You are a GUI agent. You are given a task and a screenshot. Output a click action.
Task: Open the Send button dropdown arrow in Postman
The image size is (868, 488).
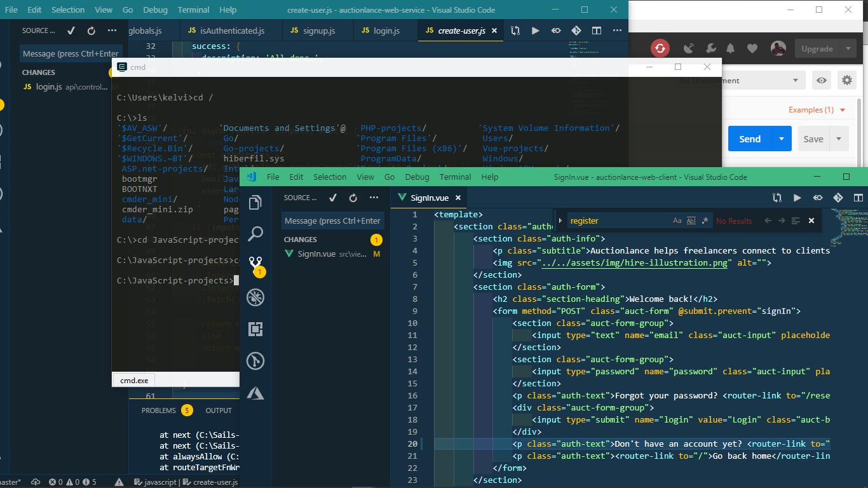pyautogui.click(x=782, y=139)
